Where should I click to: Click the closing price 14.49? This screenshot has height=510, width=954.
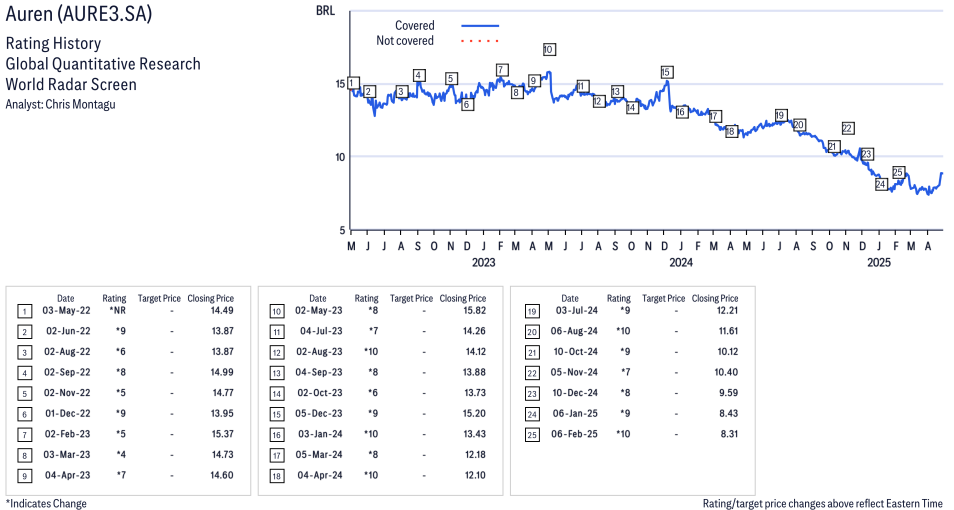coord(223,310)
